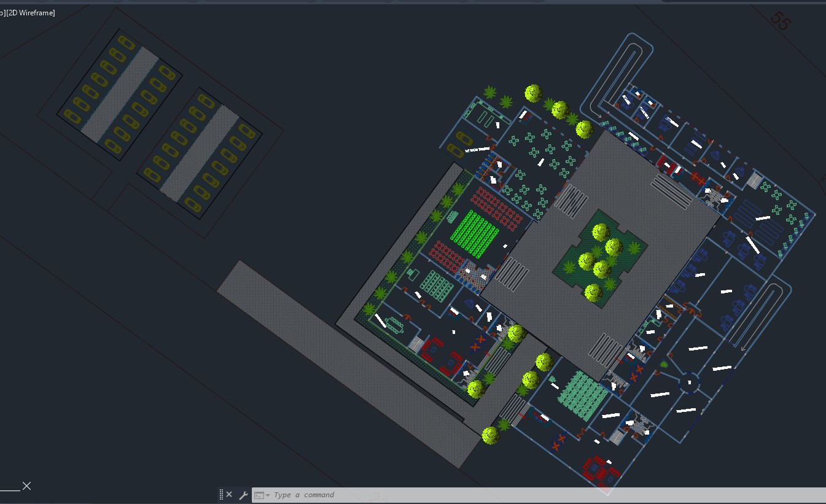This screenshot has width=826, height=504.
Task: Select the red sofa set at bottom wing
Action: click(600, 470)
